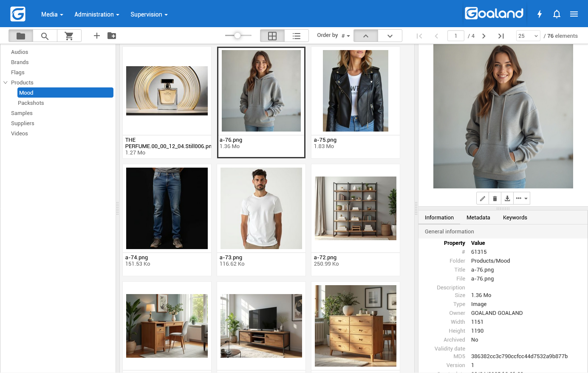Switch to search mode

click(x=45, y=36)
